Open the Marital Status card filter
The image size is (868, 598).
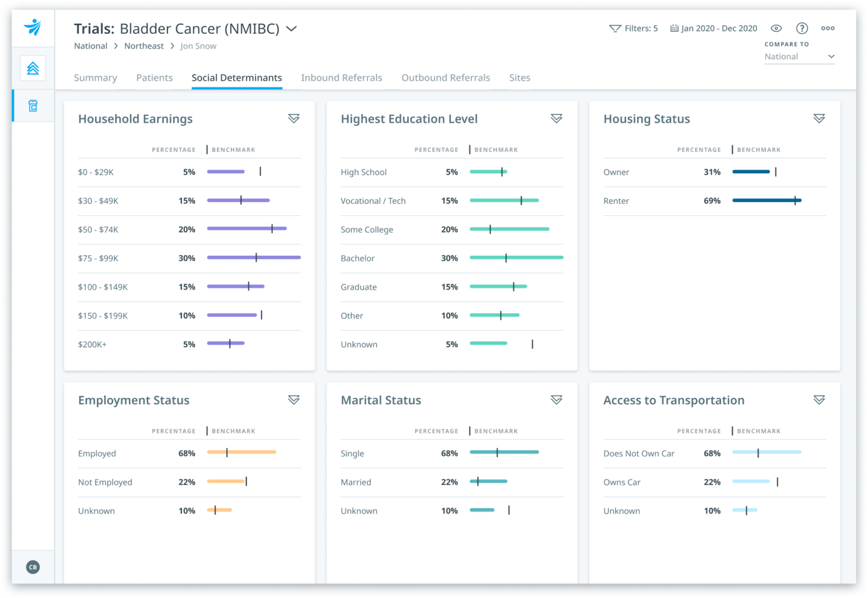557,400
